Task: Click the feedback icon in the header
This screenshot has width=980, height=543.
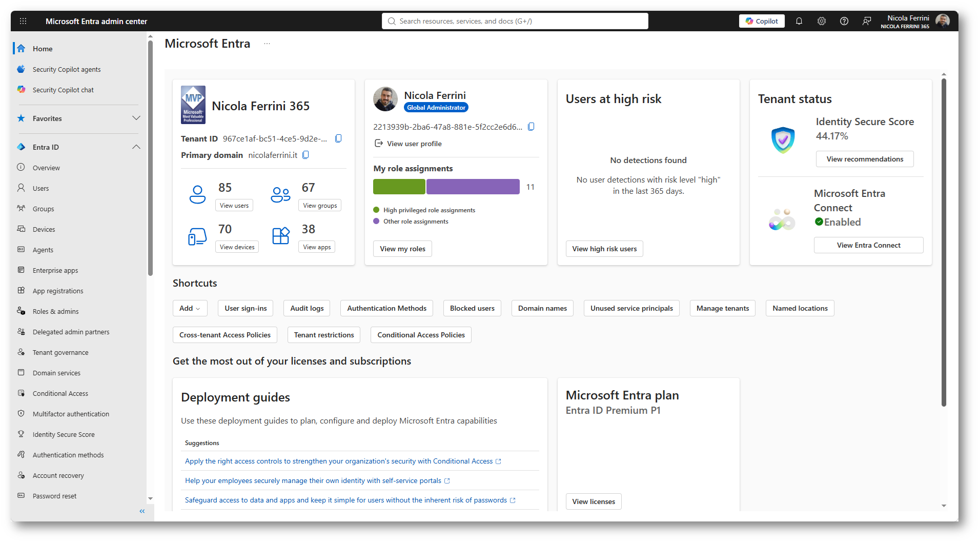Action: 867,21
